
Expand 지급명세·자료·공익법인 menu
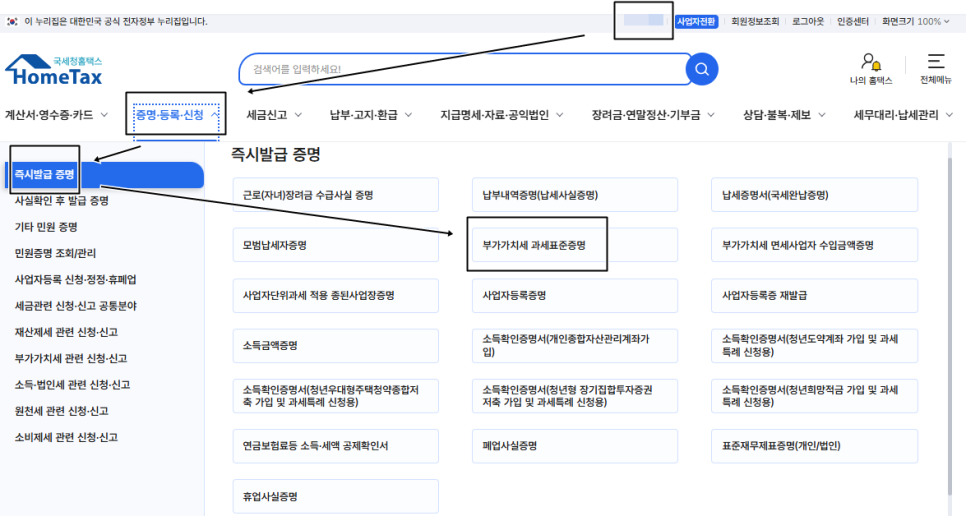pyautogui.click(x=501, y=115)
